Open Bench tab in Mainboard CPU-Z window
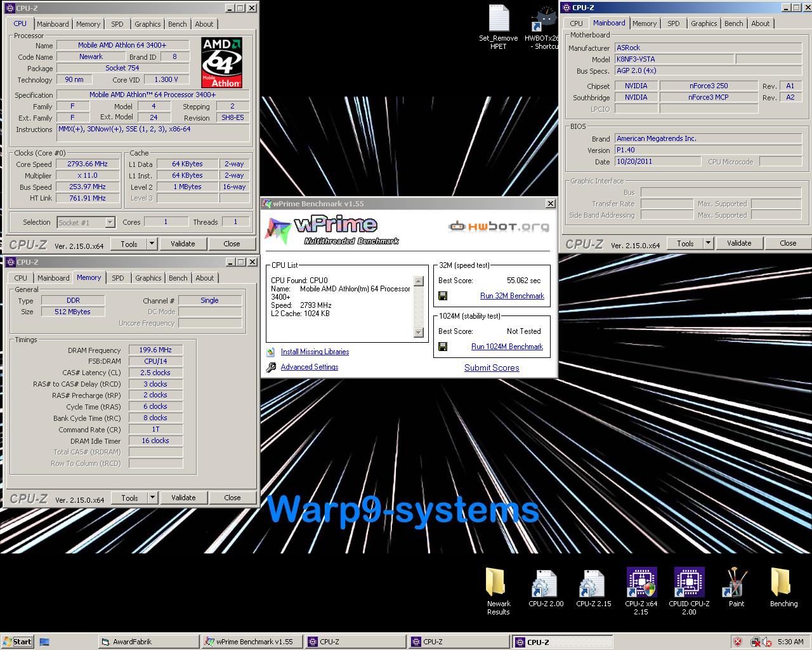Image resolution: width=812 pixels, height=650 pixels. [x=734, y=23]
